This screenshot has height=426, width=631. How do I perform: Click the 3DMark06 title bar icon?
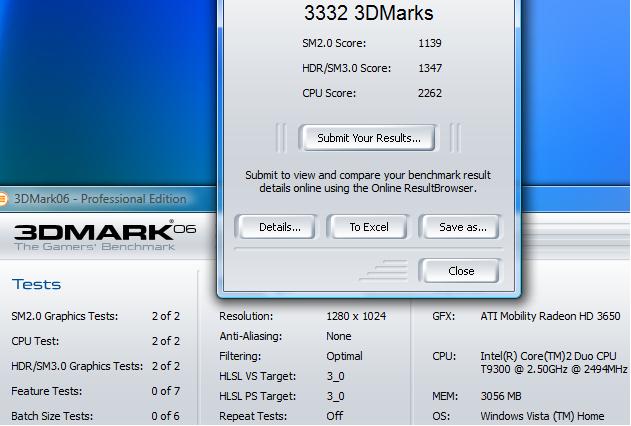3,199
